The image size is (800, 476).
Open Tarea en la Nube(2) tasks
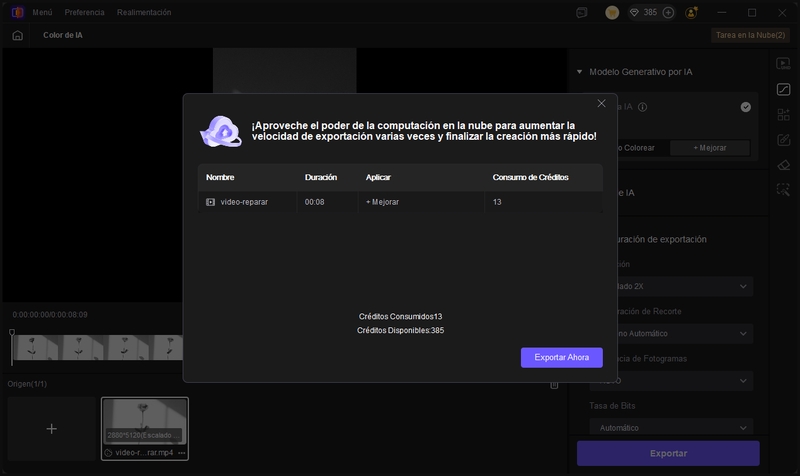coord(750,35)
